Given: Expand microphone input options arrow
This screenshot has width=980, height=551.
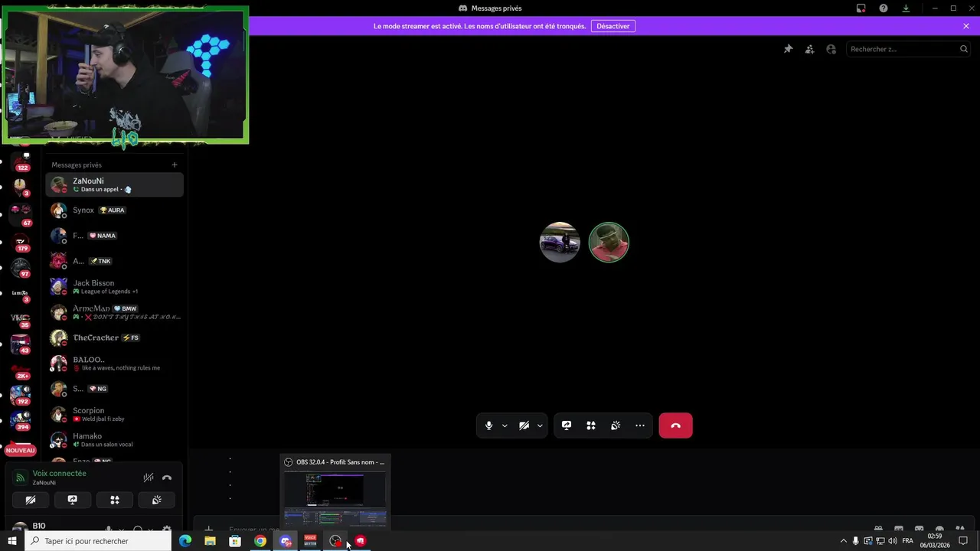Looking at the screenshot, I should click(x=505, y=425).
